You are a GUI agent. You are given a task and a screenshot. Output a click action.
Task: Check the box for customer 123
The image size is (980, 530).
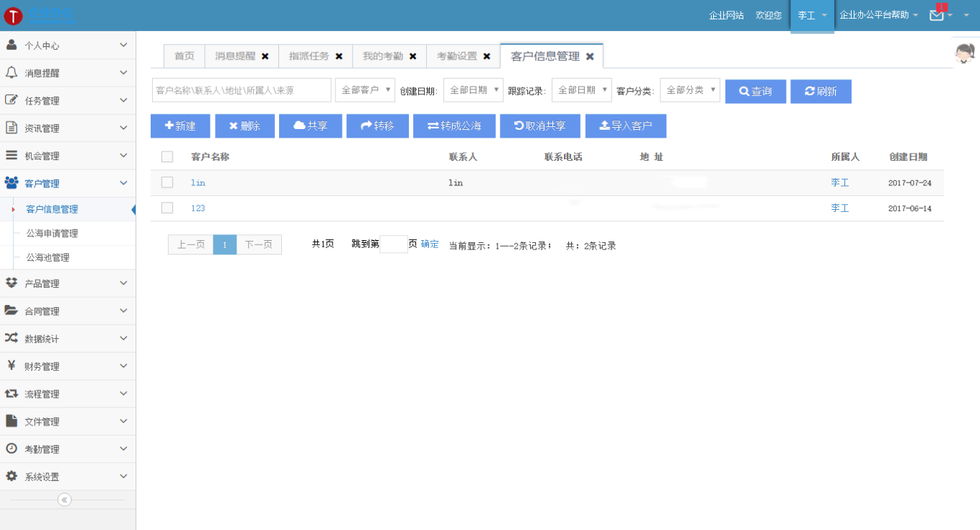167,208
